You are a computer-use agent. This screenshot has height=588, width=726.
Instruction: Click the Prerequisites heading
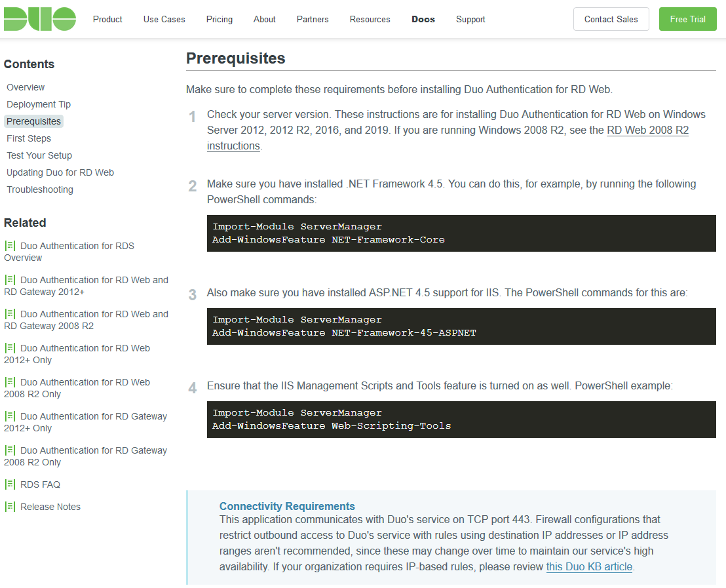coord(236,58)
